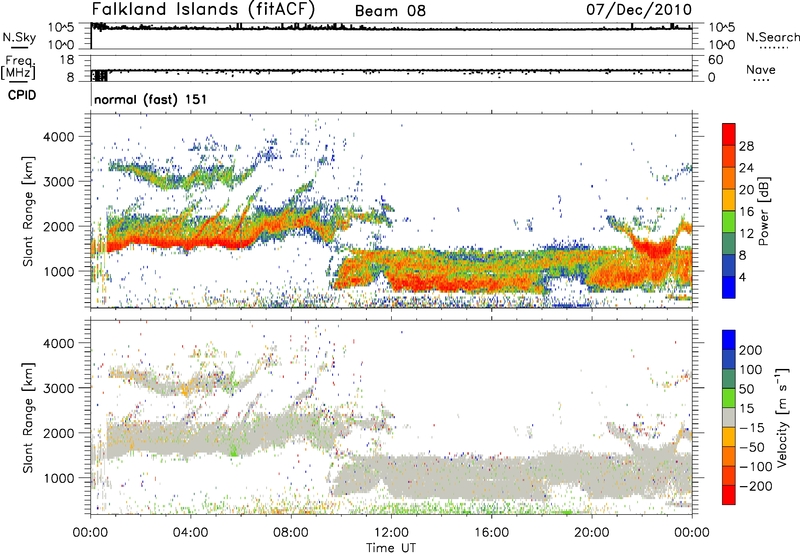Click the "4" Power colorbar value

tap(742, 277)
